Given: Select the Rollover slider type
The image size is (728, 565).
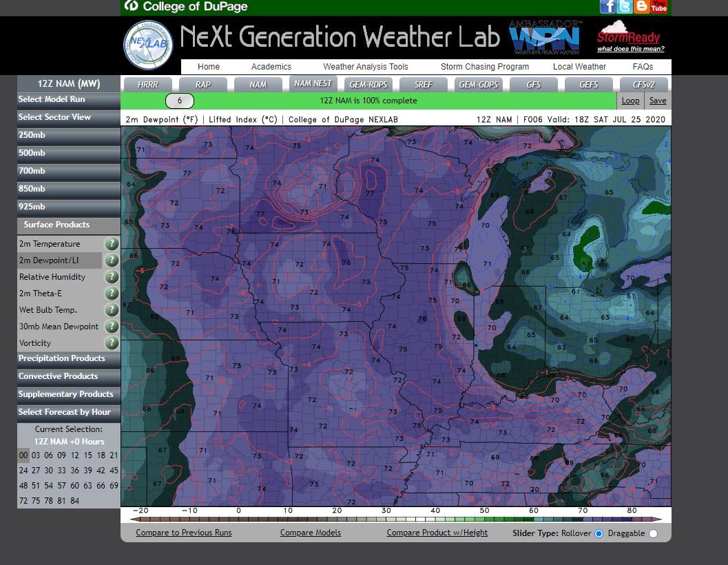Looking at the screenshot, I should (599, 533).
